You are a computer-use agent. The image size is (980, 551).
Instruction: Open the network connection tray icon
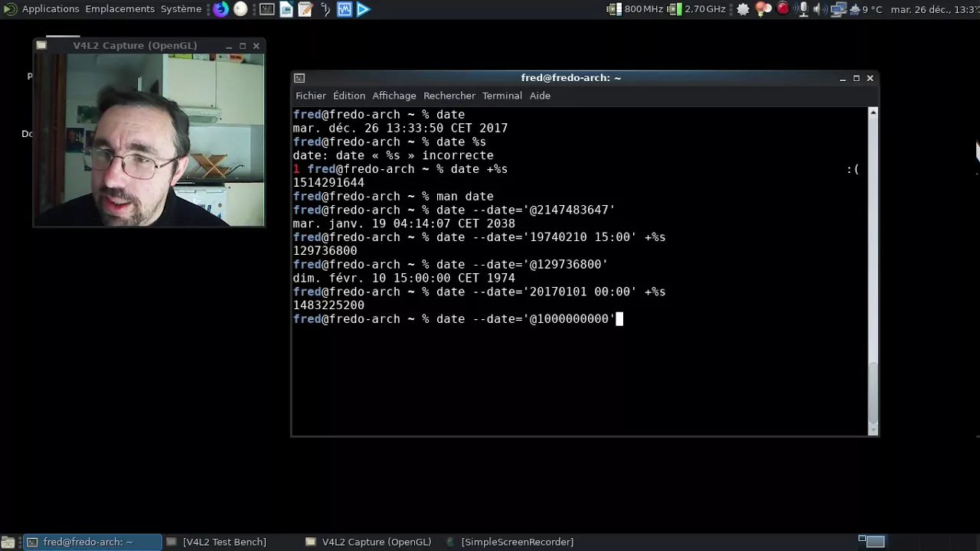point(838,9)
